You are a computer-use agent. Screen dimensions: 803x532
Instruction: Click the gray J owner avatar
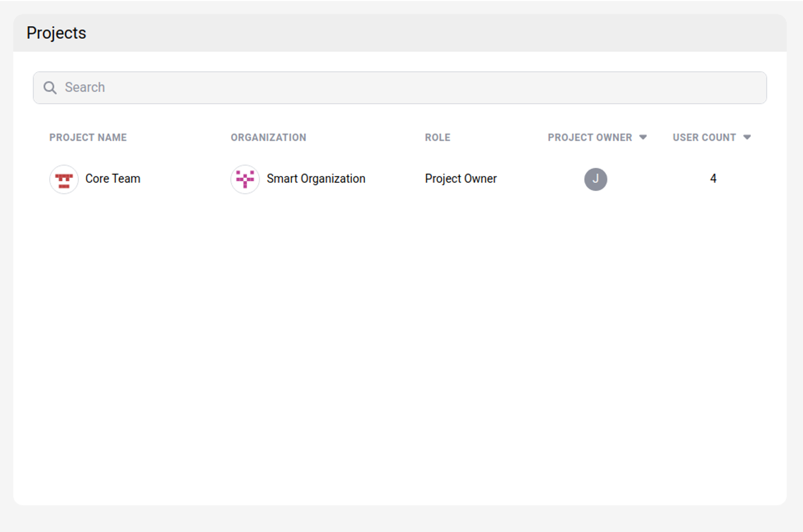595,179
